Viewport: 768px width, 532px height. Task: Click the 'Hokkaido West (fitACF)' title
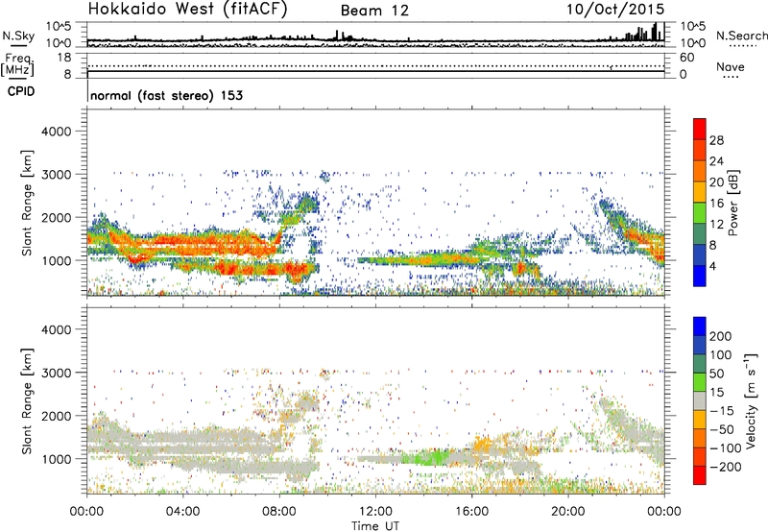[x=187, y=10]
